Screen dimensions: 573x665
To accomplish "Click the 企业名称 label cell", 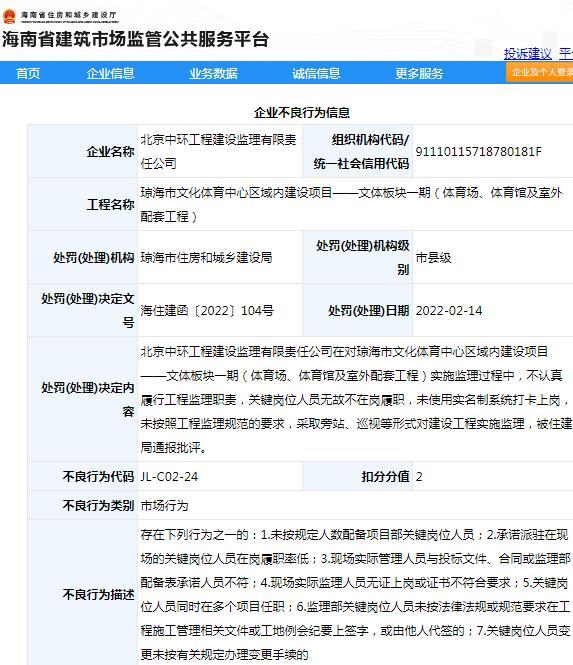I will pyautogui.click(x=83, y=151).
